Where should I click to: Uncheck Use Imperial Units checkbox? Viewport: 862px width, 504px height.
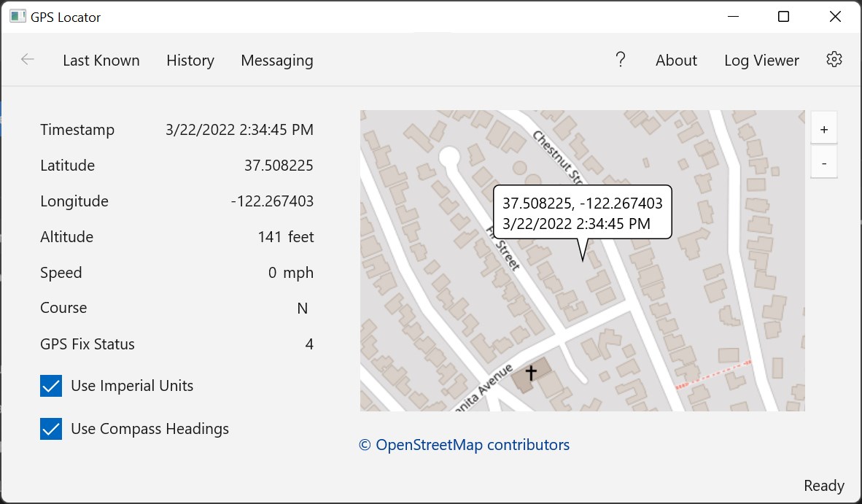click(51, 386)
